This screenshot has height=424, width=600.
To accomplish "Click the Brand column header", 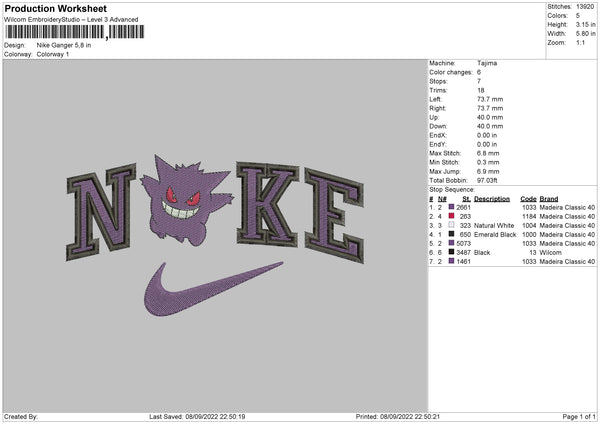I will tap(549, 199).
